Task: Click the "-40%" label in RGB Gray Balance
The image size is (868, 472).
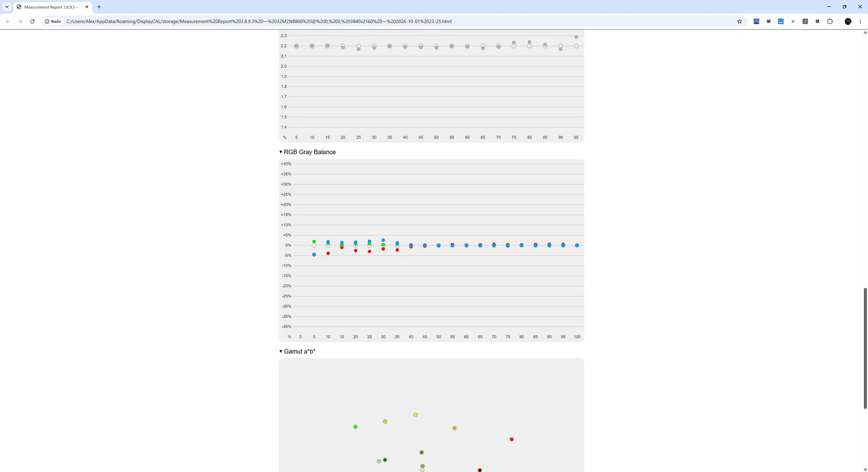Action: [x=286, y=327]
